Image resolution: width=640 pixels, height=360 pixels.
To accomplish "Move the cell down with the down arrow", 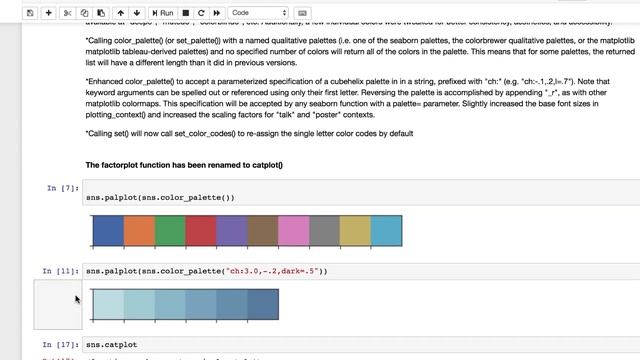I will click(137, 13).
